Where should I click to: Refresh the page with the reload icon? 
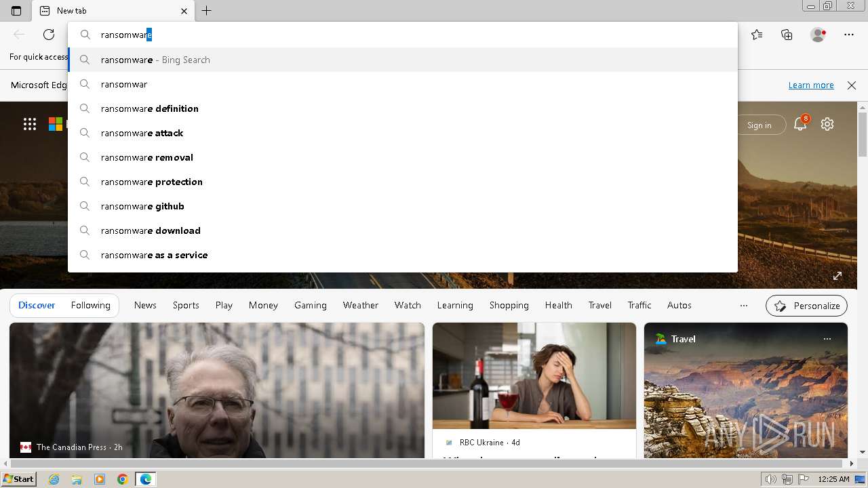click(49, 35)
